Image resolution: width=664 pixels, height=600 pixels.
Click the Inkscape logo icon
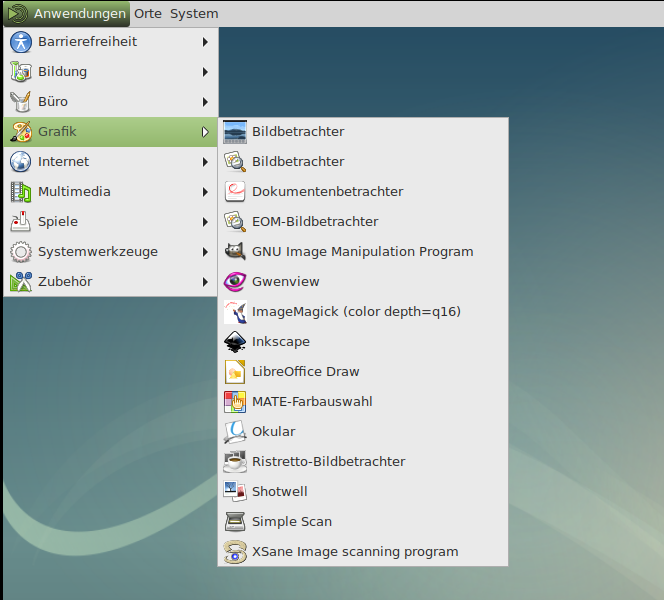(235, 342)
